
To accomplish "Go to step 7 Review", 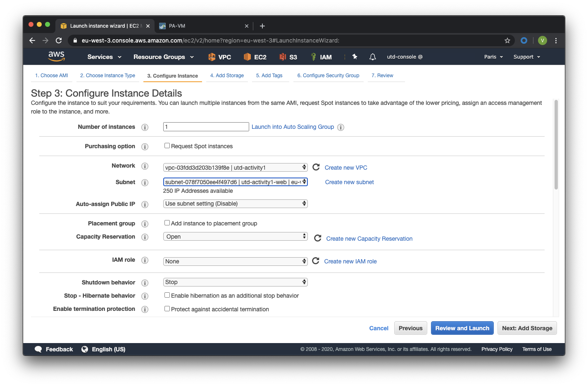I will click(x=382, y=76).
